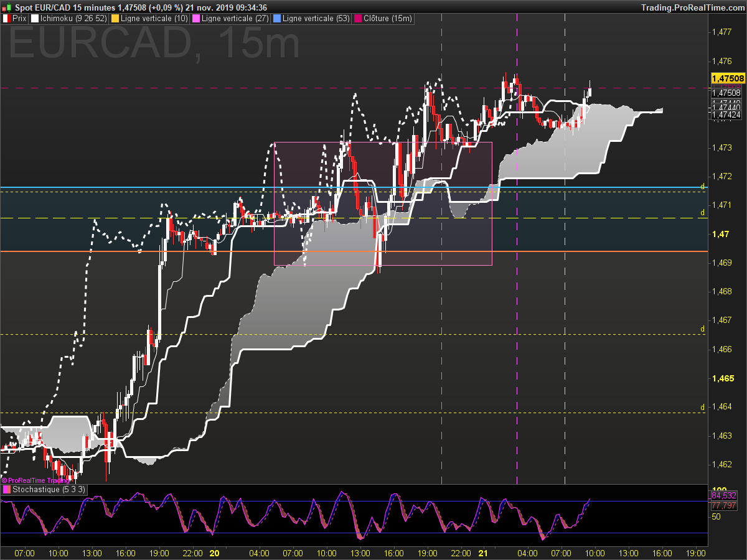Click the yellow 1,47508 current price tag
Viewport: 747px width, 560px height.
click(728, 78)
